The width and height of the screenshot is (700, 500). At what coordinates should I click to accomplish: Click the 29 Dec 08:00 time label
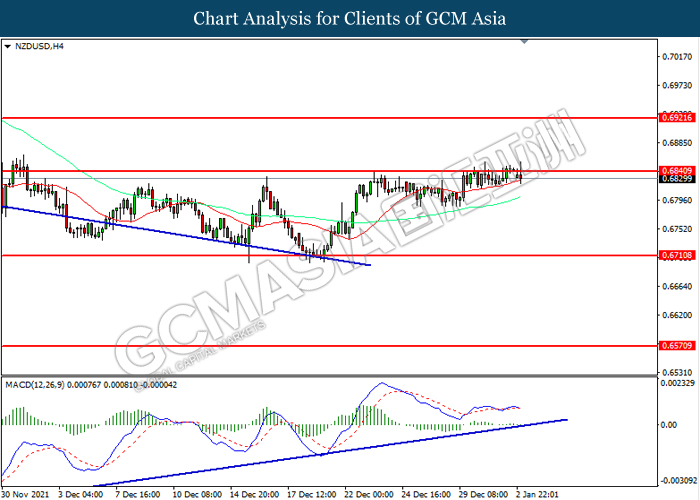pyautogui.click(x=483, y=494)
